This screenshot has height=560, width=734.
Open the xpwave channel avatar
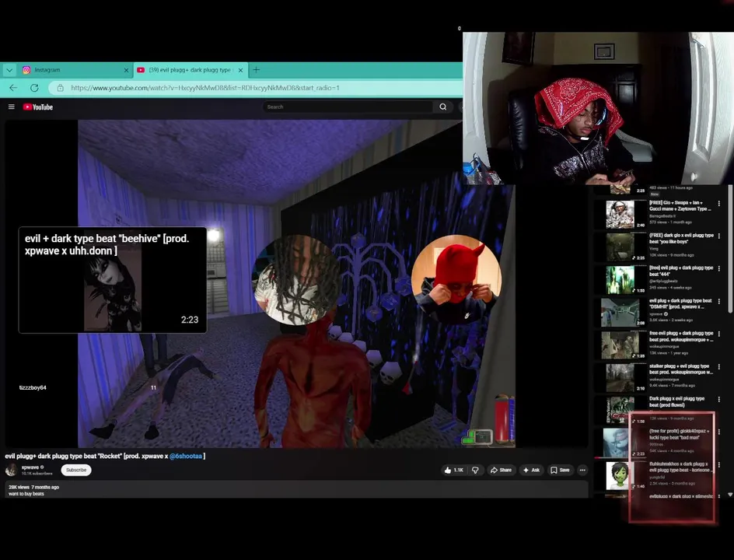point(11,470)
